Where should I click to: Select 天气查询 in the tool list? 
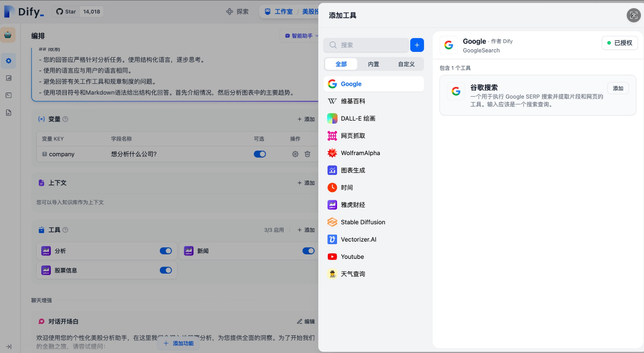[x=374, y=274]
